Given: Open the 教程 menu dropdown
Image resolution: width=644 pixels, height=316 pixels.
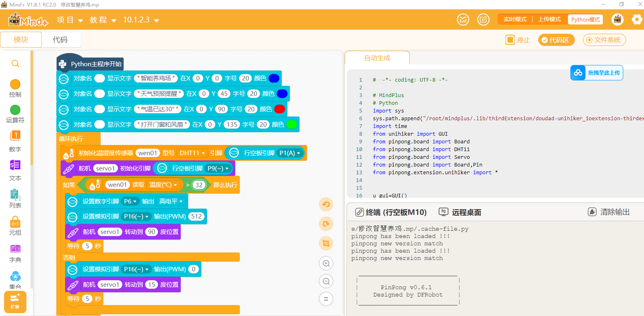Looking at the screenshot, I should point(103,20).
